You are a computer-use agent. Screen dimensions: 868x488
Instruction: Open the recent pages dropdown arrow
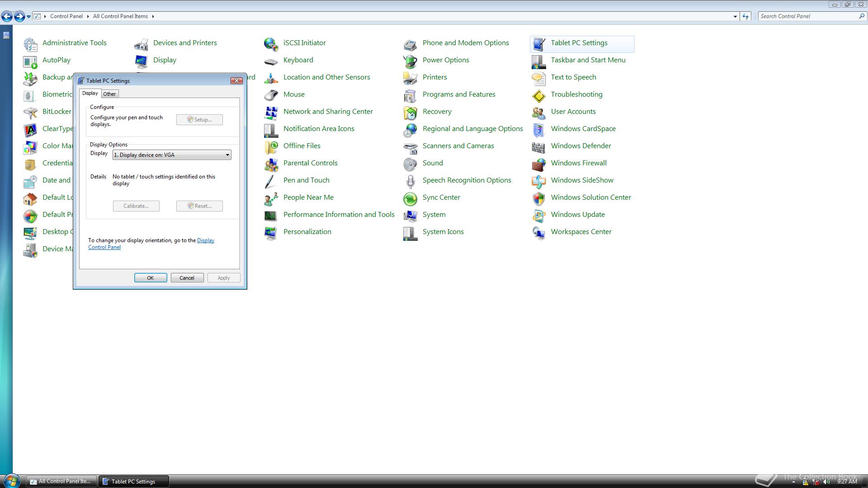click(28, 16)
